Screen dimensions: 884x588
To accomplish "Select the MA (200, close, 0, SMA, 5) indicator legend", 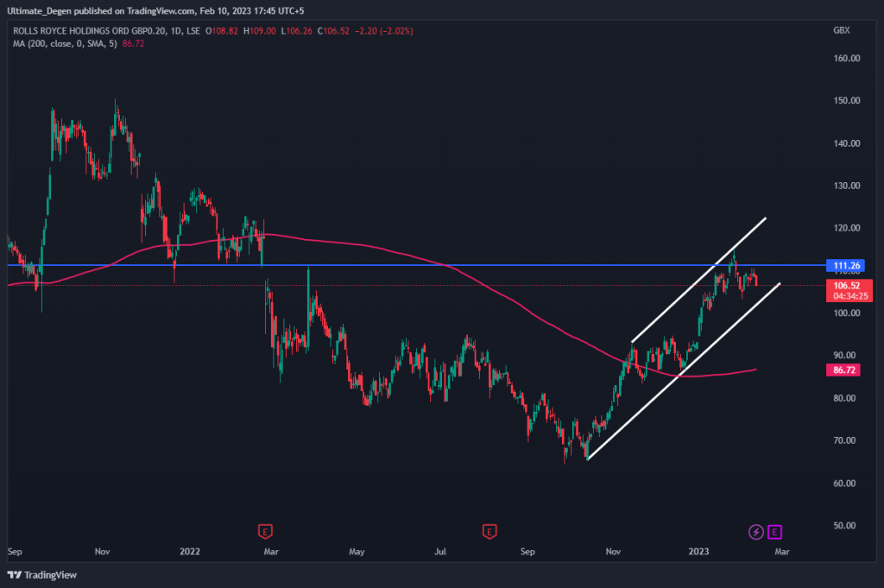I will [x=65, y=43].
